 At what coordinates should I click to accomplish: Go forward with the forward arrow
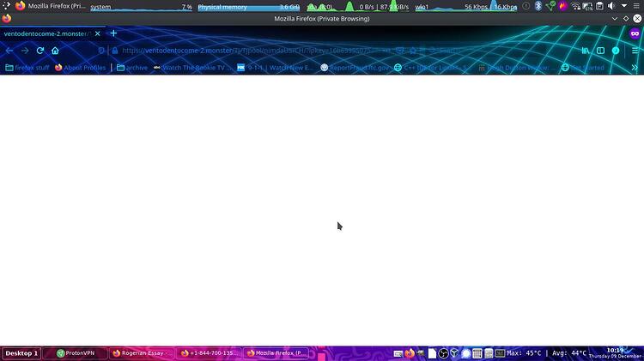tap(25, 51)
